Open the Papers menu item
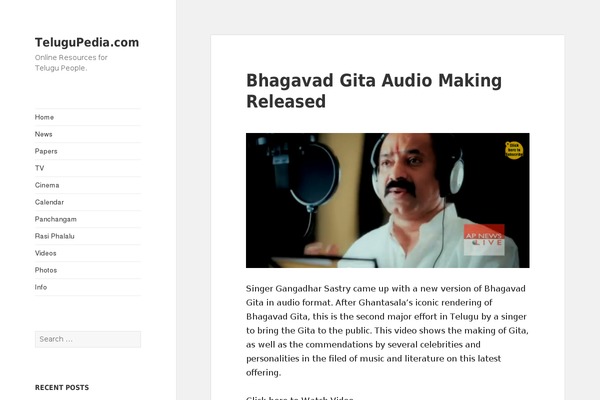The width and height of the screenshot is (600, 400). pyautogui.click(x=46, y=151)
